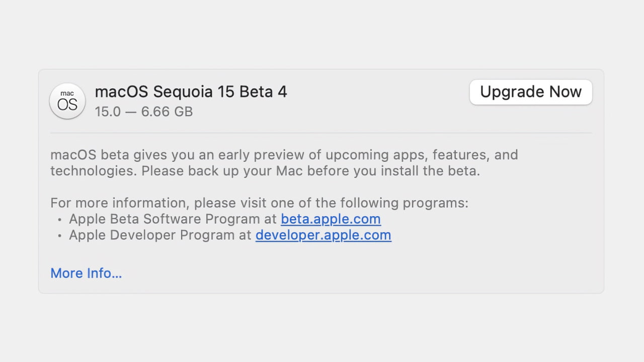Open the beta.apple.com hyperlink
Image resolution: width=644 pixels, height=362 pixels.
(331, 219)
